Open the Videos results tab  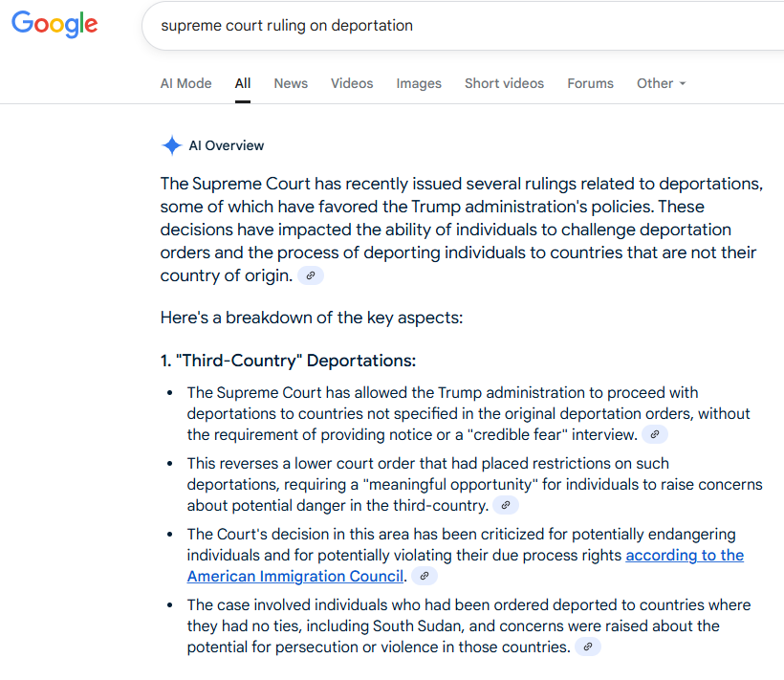pyautogui.click(x=352, y=83)
